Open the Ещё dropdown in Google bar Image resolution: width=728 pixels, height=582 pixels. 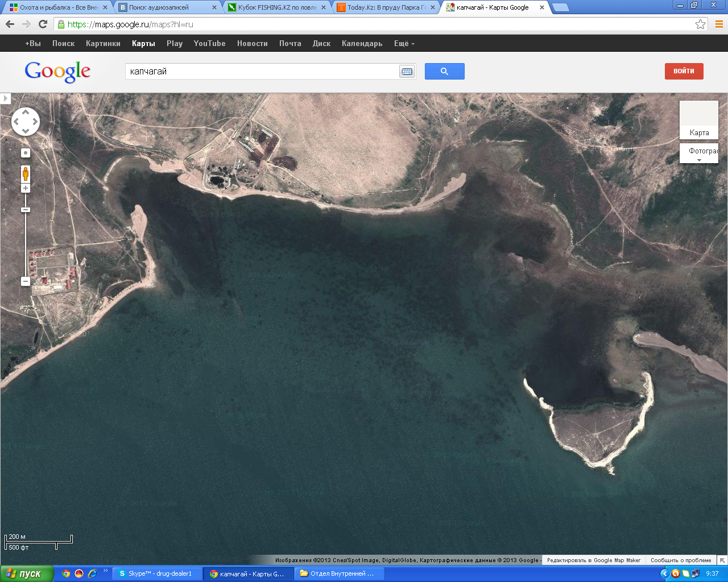(x=404, y=44)
